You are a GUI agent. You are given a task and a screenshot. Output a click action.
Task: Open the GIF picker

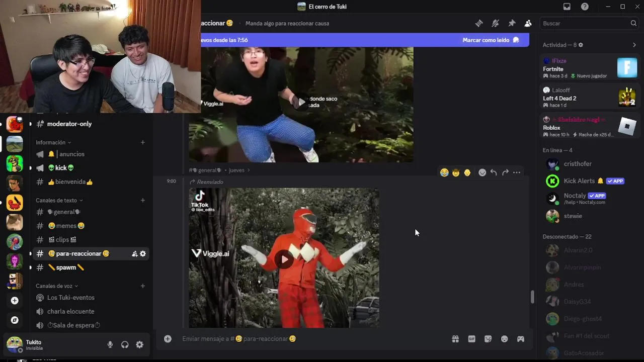coord(471,339)
